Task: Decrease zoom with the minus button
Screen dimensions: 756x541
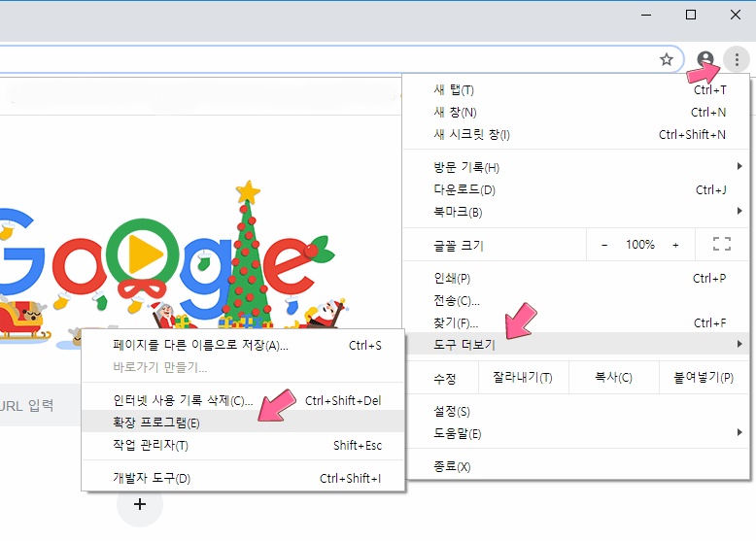Action: [x=604, y=245]
